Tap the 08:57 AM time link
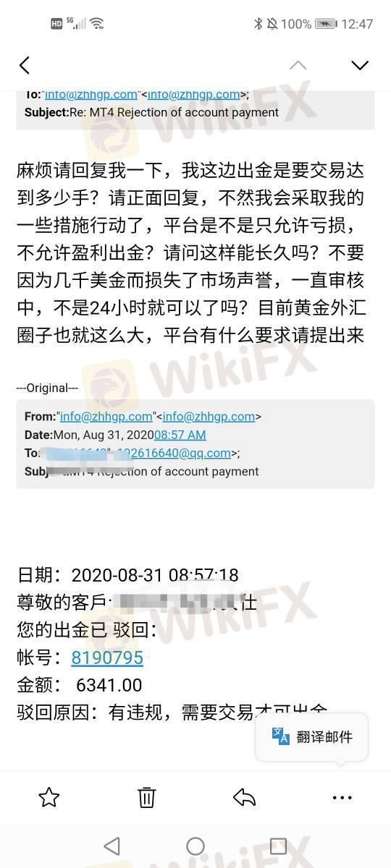Image resolution: width=391 pixels, height=868 pixels. (180, 435)
